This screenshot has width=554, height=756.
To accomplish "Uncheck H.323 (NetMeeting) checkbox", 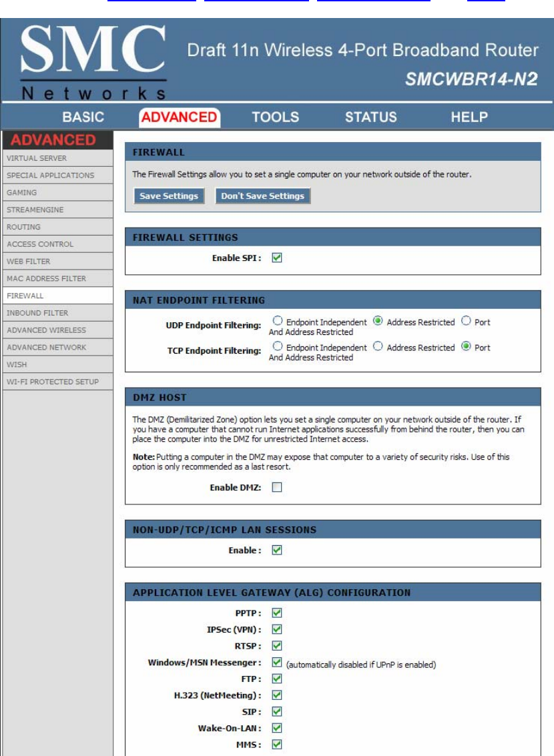I will pos(277,695).
